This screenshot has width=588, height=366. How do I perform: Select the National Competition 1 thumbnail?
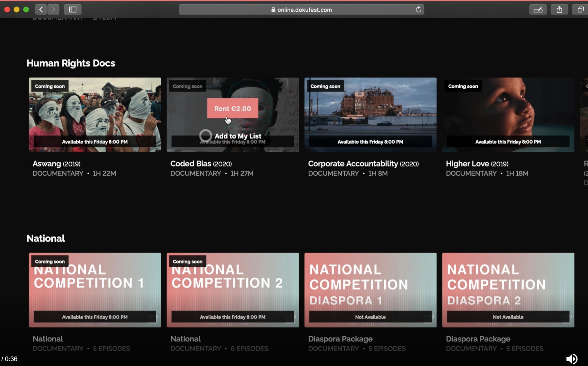[95, 290]
